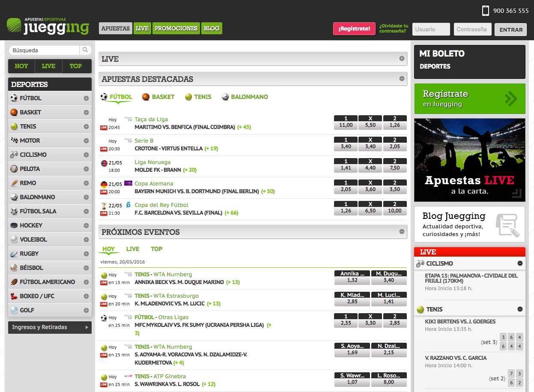The height and width of the screenshot is (392, 534).
Task: Click the Contraseña input field
Action: 472,29
